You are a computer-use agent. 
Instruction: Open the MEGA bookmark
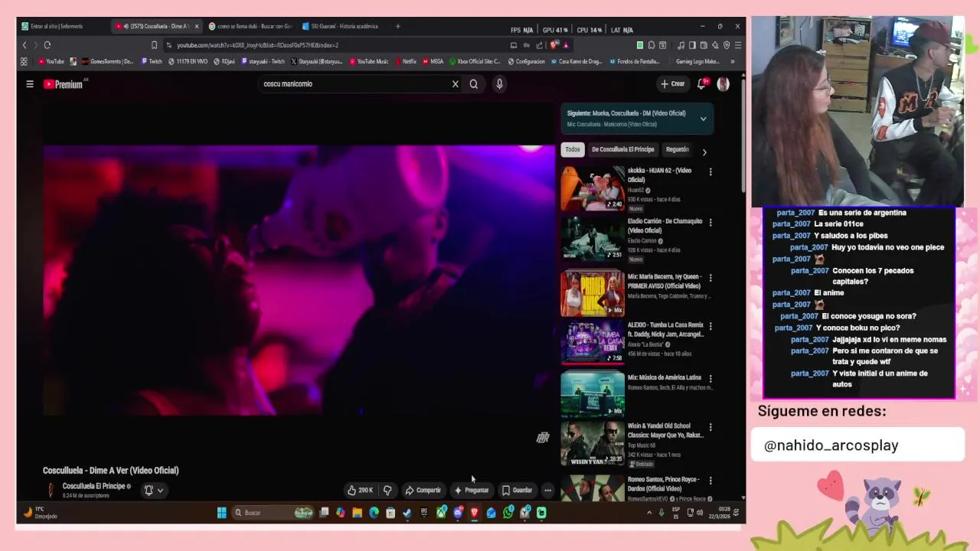coord(433,62)
